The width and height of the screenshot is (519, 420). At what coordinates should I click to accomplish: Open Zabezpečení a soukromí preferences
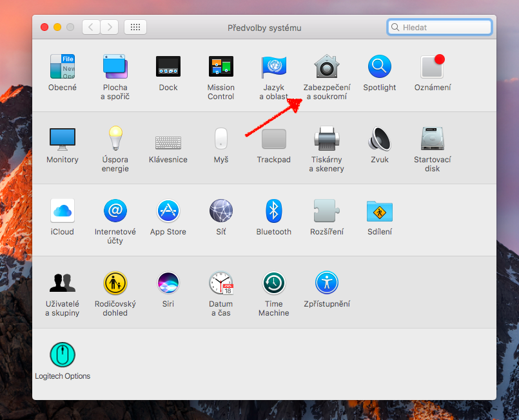click(326, 67)
